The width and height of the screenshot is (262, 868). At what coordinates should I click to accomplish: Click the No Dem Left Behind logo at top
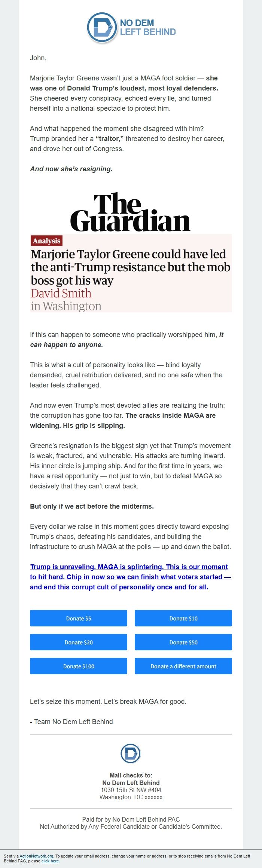point(131,27)
